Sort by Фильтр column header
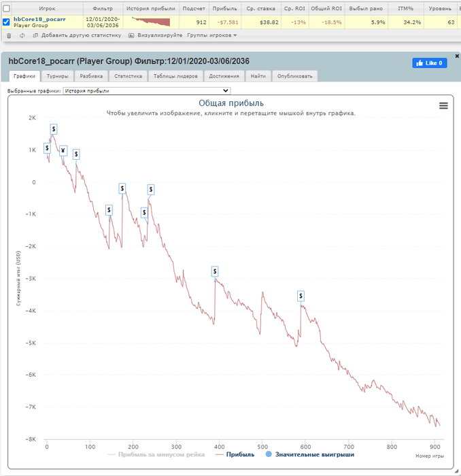Viewport: 461px width, 476px height. (x=103, y=8)
